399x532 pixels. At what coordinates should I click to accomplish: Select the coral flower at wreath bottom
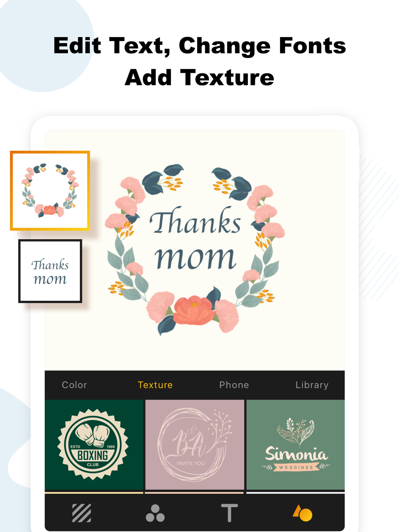coord(194,309)
